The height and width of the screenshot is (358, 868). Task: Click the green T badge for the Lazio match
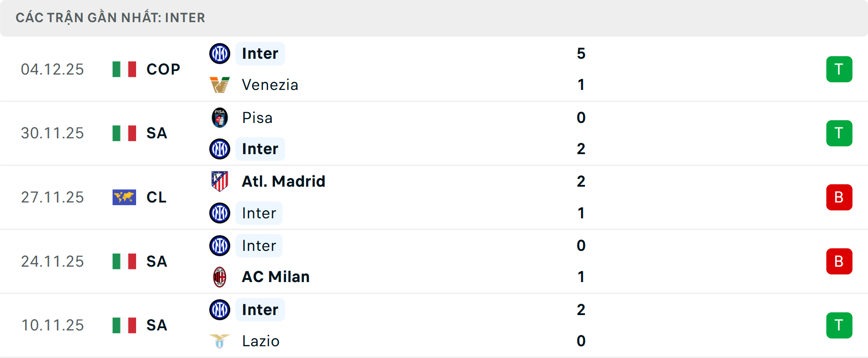pos(840,325)
